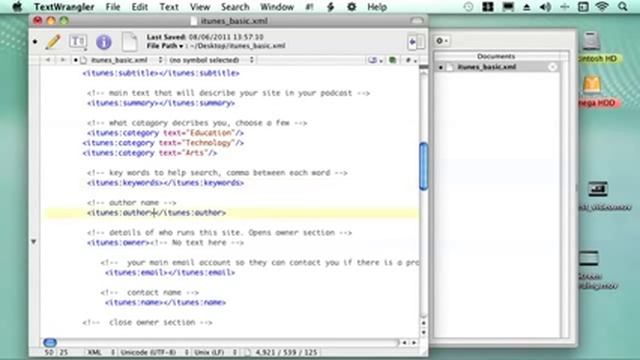Viewport: 640px width, 360px height.
Task: Click the blue Get Info icon
Action: (104, 42)
